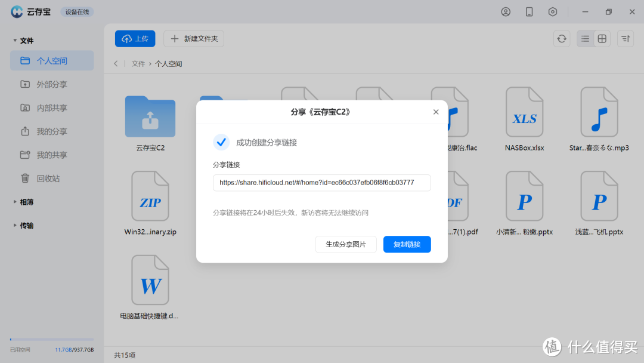Click the refresh icon above the file list
This screenshot has width=644, height=363.
pyautogui.click(x=562, y=38)
